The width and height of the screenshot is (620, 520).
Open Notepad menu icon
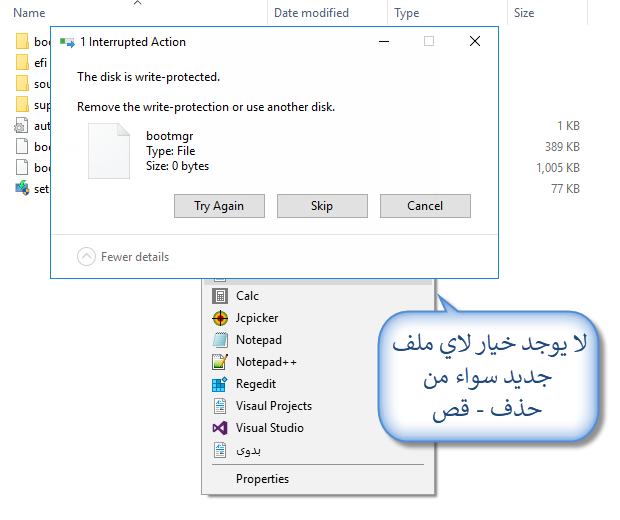[220, 340]
